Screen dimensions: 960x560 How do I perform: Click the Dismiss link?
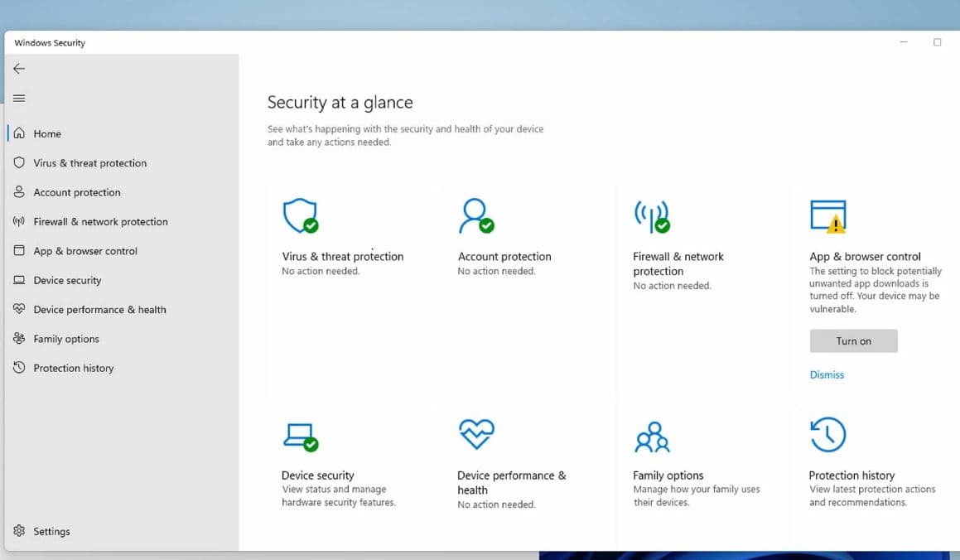coord(827,375)
